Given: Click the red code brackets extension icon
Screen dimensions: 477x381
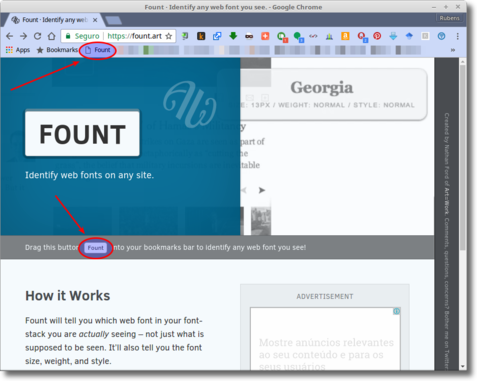Looking at the screenshot, I should point(313,36).
